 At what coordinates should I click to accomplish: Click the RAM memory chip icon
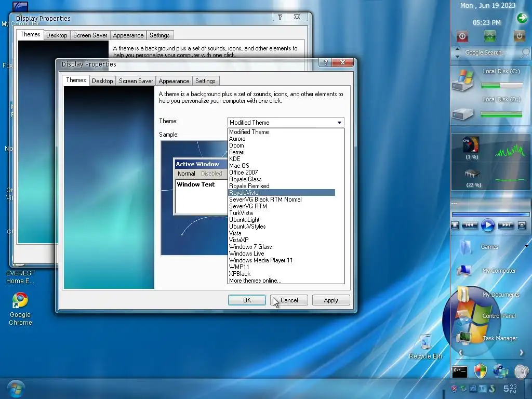[x=472, y=174]
